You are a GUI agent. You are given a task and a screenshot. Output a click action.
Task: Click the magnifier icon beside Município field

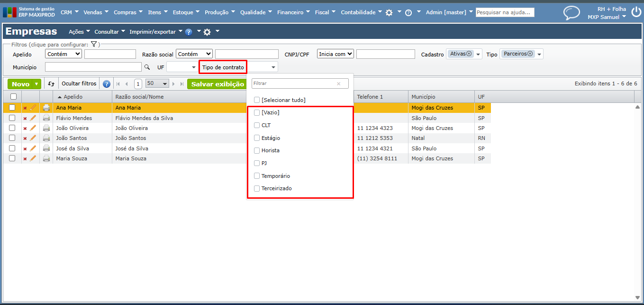[x=147, y=67]
